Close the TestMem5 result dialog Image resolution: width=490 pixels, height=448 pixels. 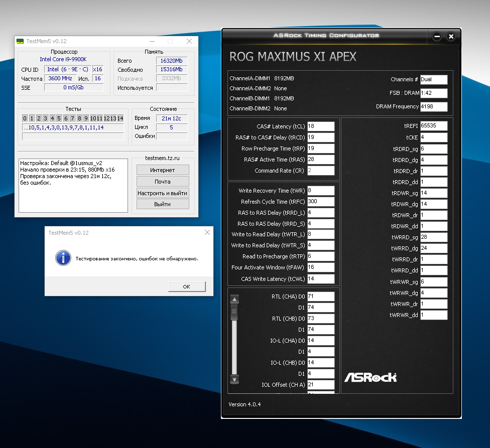207,232
